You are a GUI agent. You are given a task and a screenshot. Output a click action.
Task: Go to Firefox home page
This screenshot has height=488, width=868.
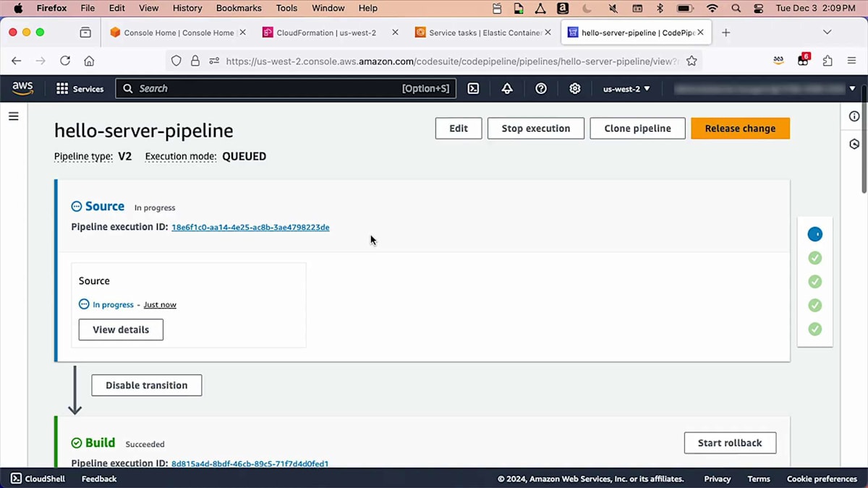[x=89, y=61]
